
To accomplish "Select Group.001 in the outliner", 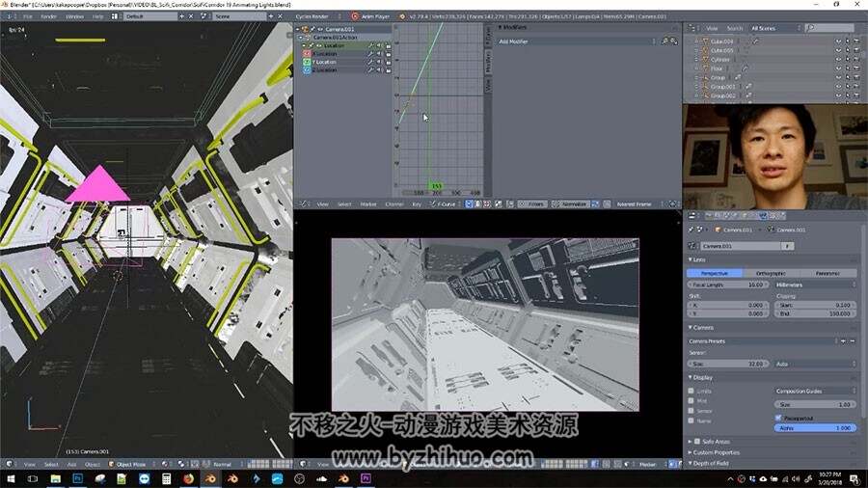I will coord(723,87).
